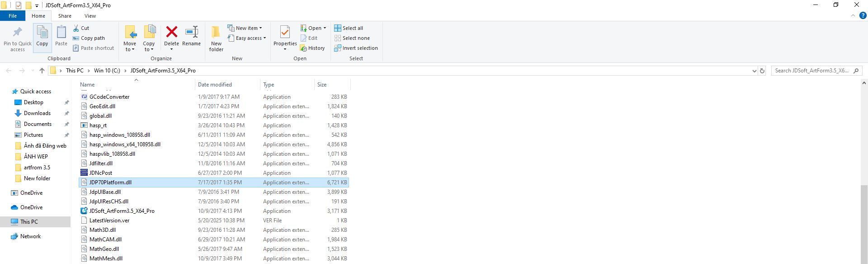Select the OneDrive entry with cloud icon
Image resolution: width=868 pixels, height=264 pixels.
(31, 207)
